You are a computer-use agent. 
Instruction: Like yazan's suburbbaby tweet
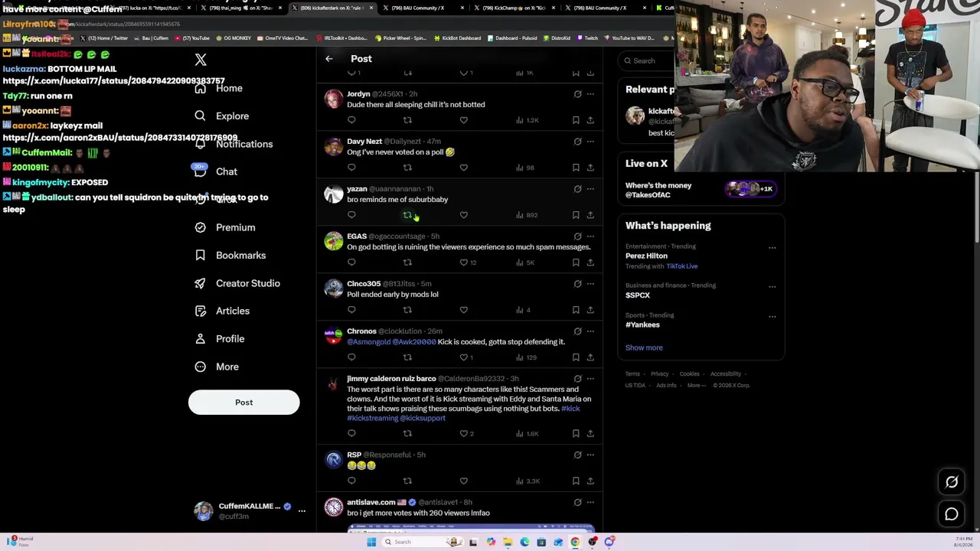tap(463, 215)
